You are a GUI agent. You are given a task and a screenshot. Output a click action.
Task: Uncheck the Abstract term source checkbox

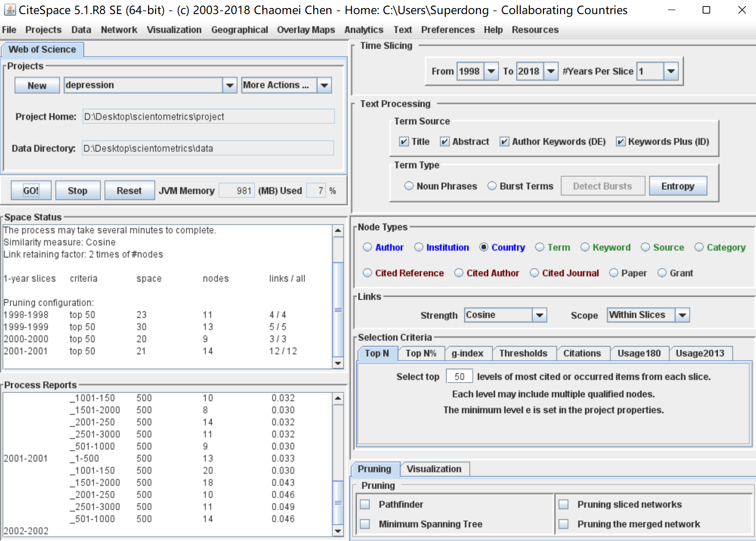point(445,142)
